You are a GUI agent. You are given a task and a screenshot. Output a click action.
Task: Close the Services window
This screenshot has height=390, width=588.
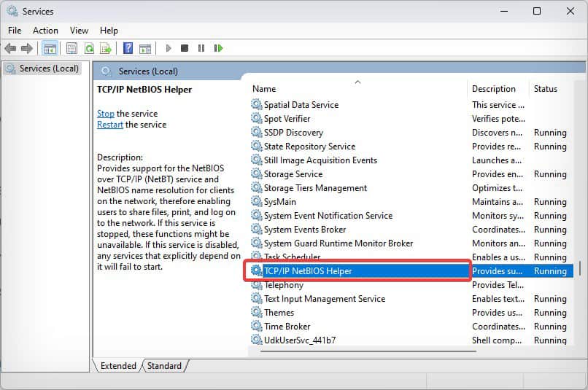(x=570, y=11)
